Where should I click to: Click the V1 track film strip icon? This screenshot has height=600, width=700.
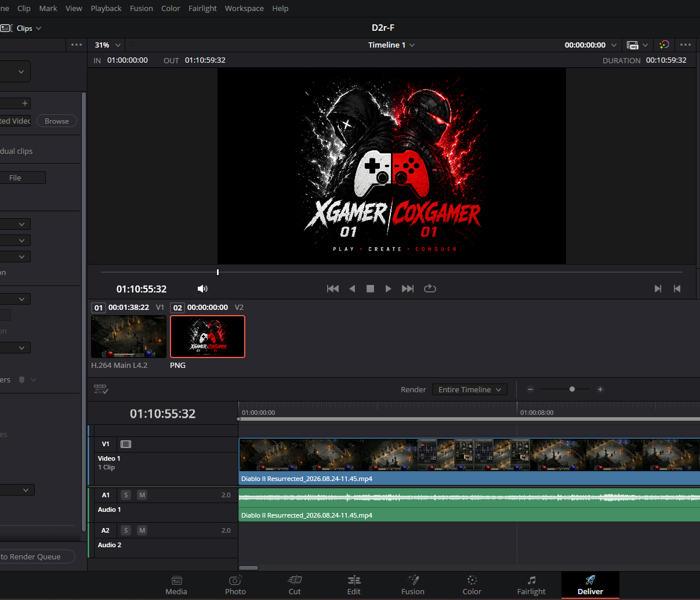click(x=126, y=444)
